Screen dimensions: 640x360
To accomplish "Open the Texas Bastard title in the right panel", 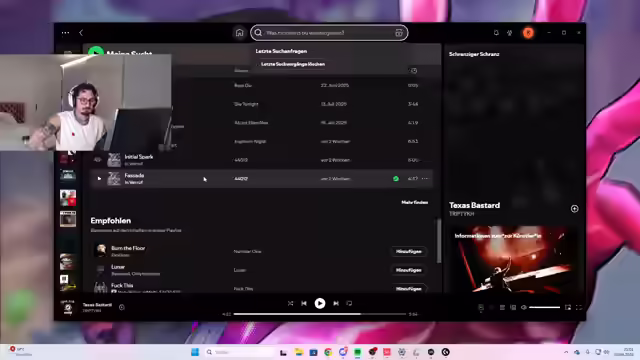I will 474,205.
